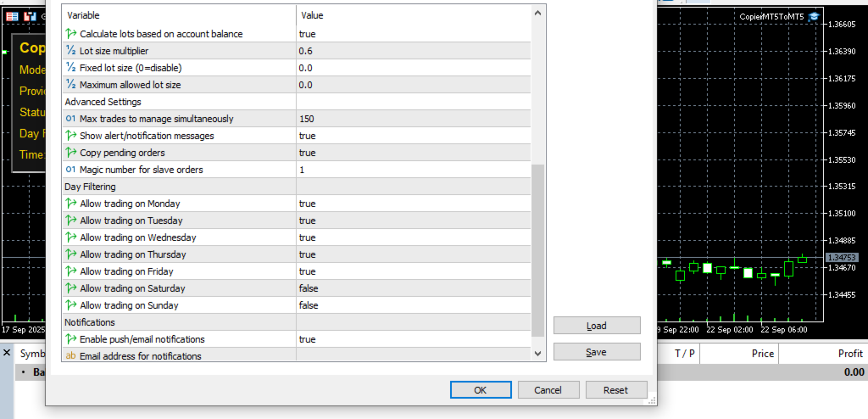Click the scroll up arrow of inputs list
Screen dimensions: 868x419
coord(537,12)
